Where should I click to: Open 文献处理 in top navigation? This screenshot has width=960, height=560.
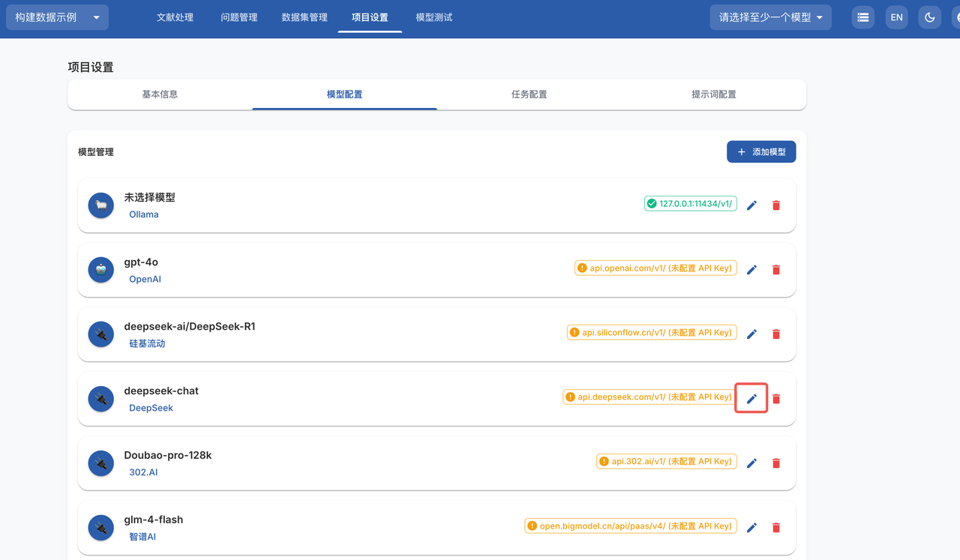click(x=175, y=17)
